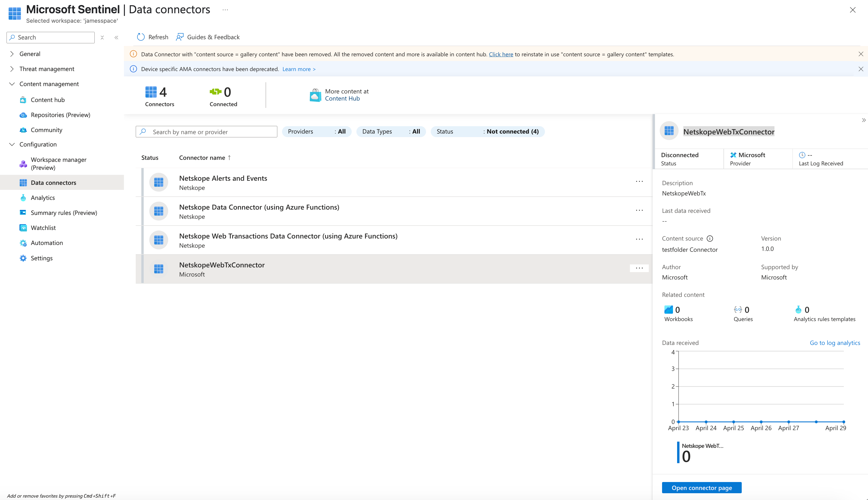Open Settings in sidebar
Screen dimensions: 868x500
[x=42, y=258]
